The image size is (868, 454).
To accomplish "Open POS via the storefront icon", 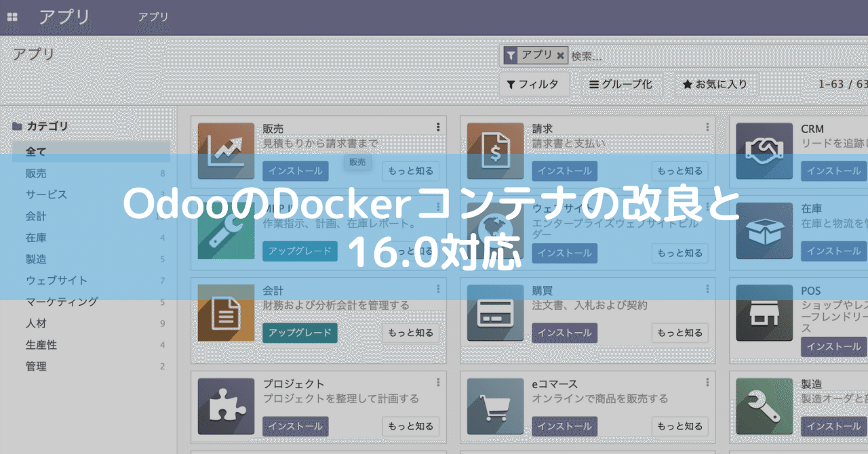I will 764,313.
